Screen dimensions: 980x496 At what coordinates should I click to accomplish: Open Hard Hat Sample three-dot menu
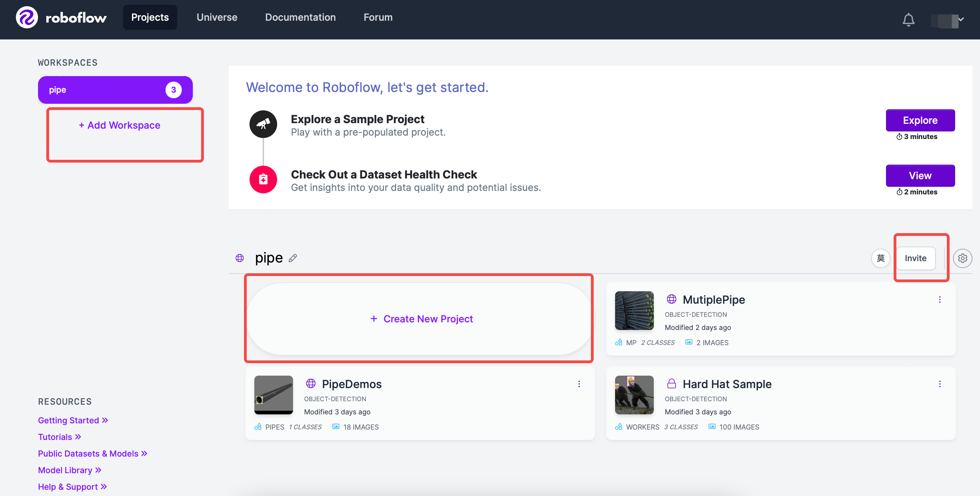(939, 384)
